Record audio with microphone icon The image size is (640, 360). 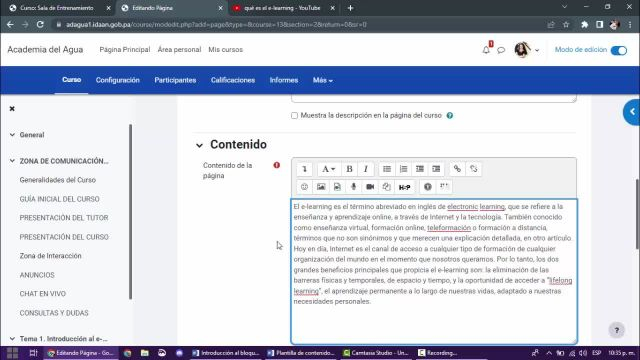[353, 187]
